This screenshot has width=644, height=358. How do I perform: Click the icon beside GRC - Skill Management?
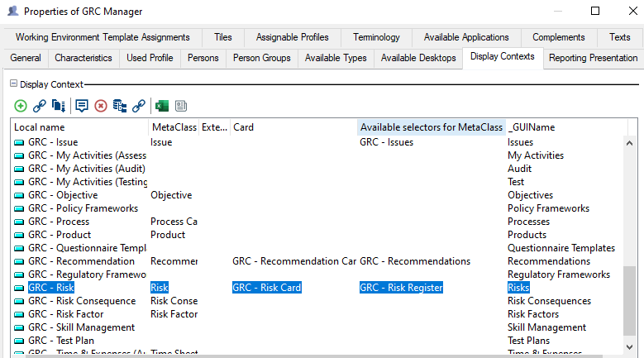pyautogui.click(x=19, y=327)
